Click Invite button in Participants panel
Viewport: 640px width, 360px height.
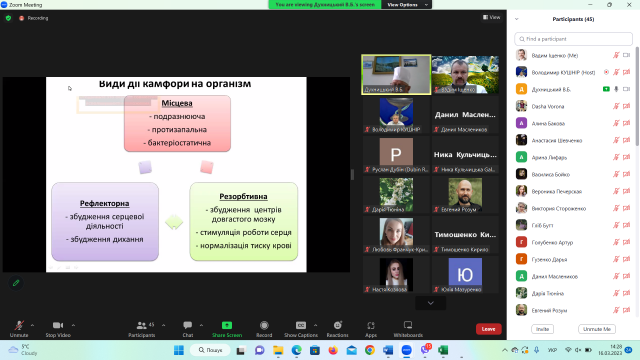542,329
